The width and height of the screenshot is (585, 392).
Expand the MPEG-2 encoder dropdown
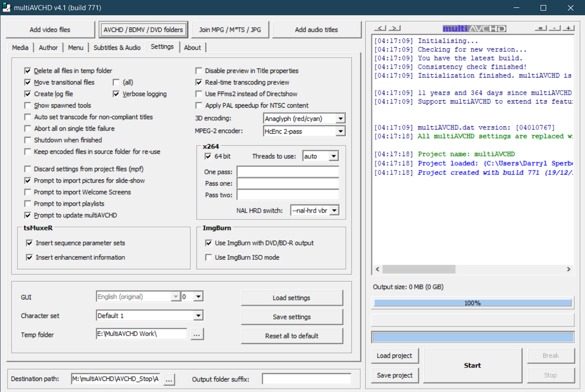pos(340,131)
